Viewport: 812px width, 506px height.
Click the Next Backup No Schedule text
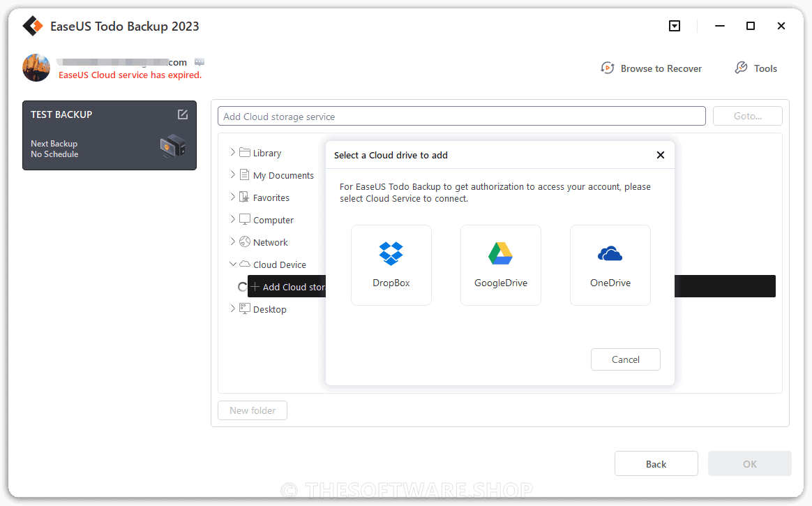[54, 149]
